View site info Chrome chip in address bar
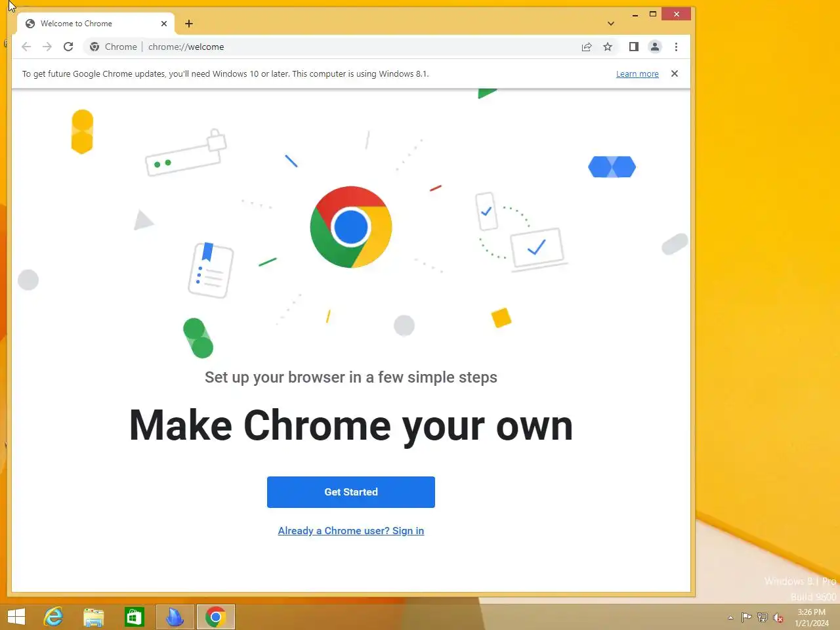840x630 pixels. [x=114, y=47]
